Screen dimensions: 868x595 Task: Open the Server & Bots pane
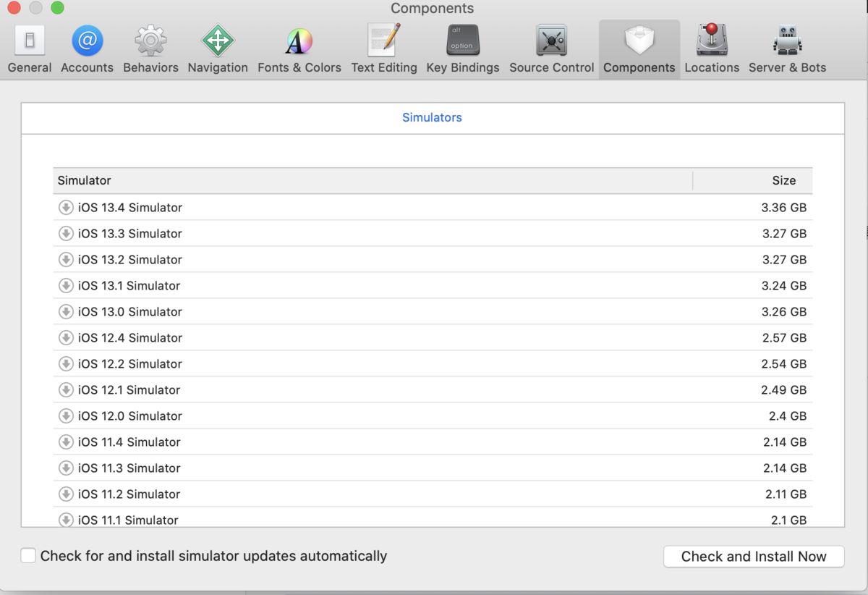[787, 48]
